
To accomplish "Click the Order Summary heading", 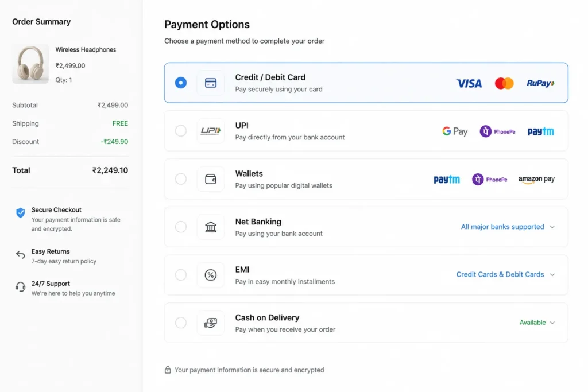I will [x=41, y=22].
